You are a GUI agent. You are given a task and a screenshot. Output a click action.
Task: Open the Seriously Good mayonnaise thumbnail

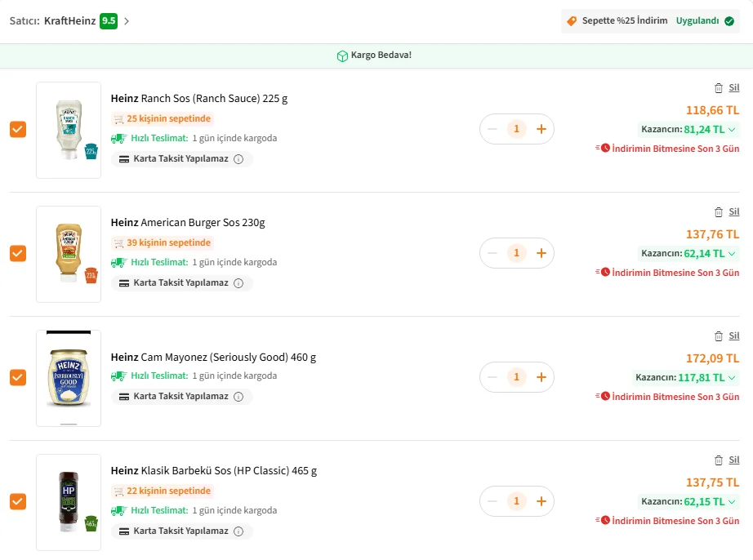[69, 378]
